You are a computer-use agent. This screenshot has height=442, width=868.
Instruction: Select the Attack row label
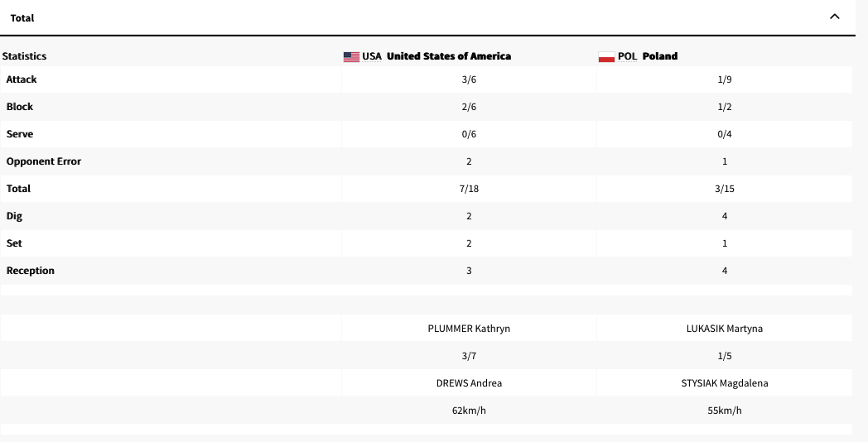(x=22, y=79)
